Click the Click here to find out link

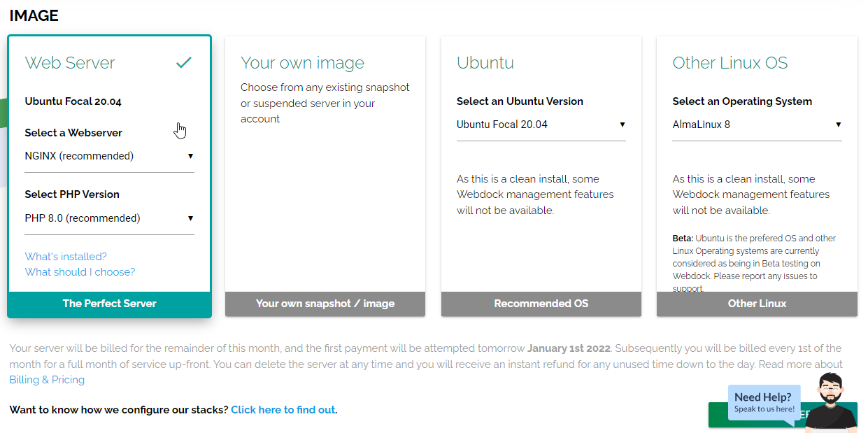(283, 410)
